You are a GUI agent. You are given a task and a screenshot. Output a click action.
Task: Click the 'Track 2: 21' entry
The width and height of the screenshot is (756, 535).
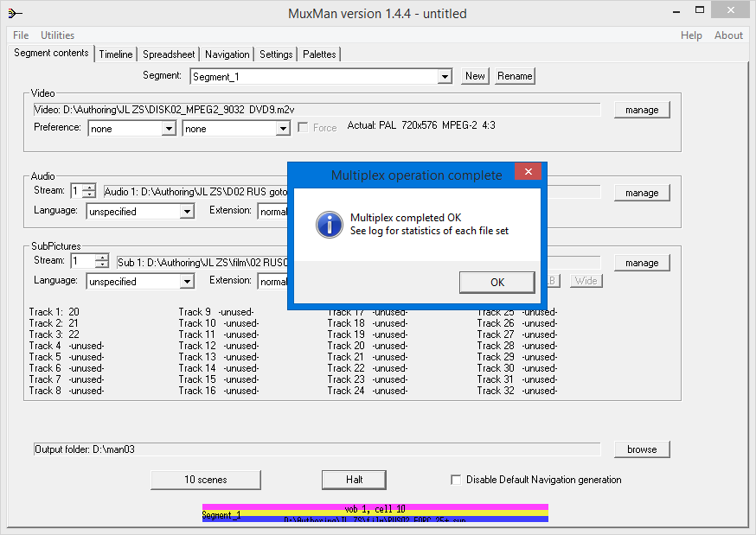tap(54, 323)
